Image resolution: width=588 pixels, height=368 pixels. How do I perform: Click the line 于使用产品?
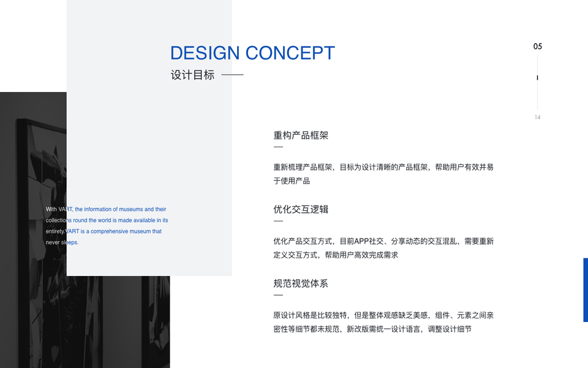[x=292, y=181]
